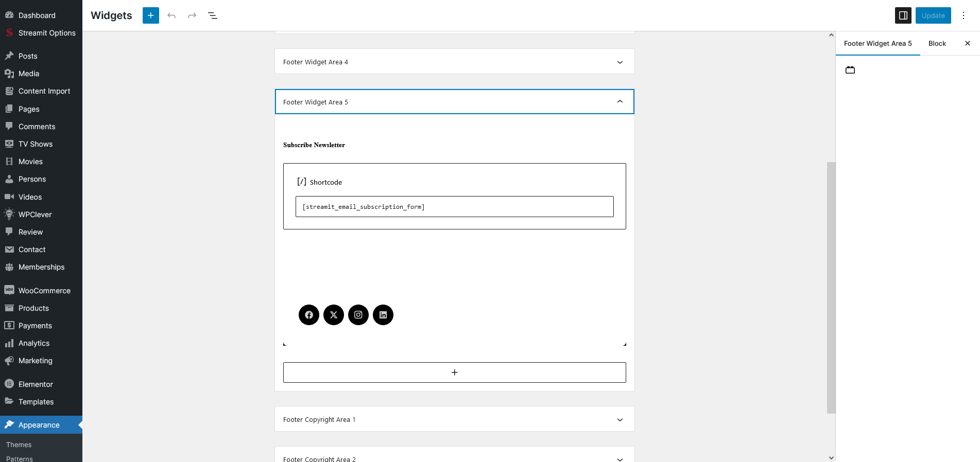Expand Footer Widget Area 4
This screenshot has height=462, width=980.
point(455,62)
